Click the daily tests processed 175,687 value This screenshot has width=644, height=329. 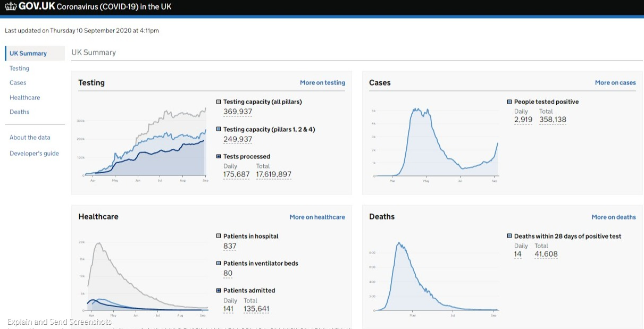pos(237,174)
